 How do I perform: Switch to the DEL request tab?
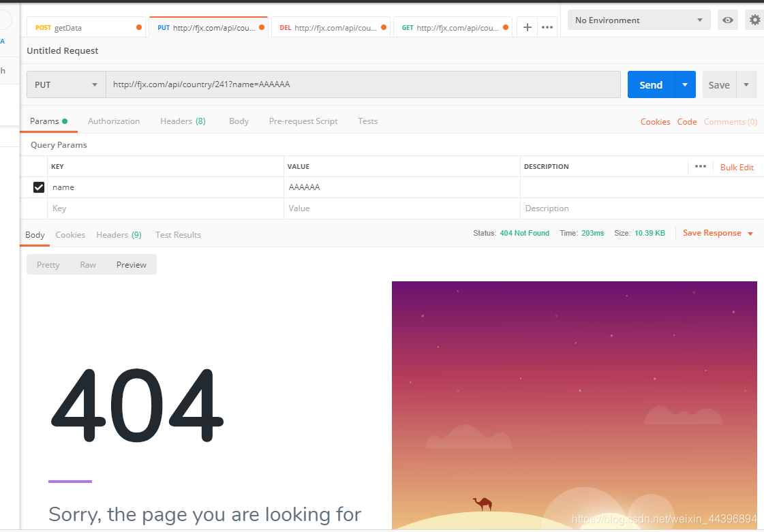[x=331, y=28]
